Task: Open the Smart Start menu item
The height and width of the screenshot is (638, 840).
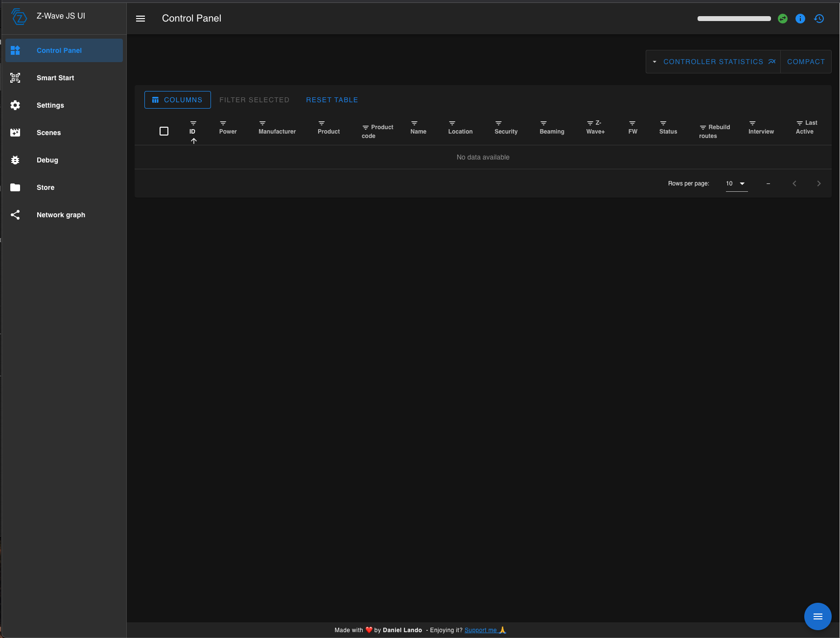Action: (x=64, y=78)
